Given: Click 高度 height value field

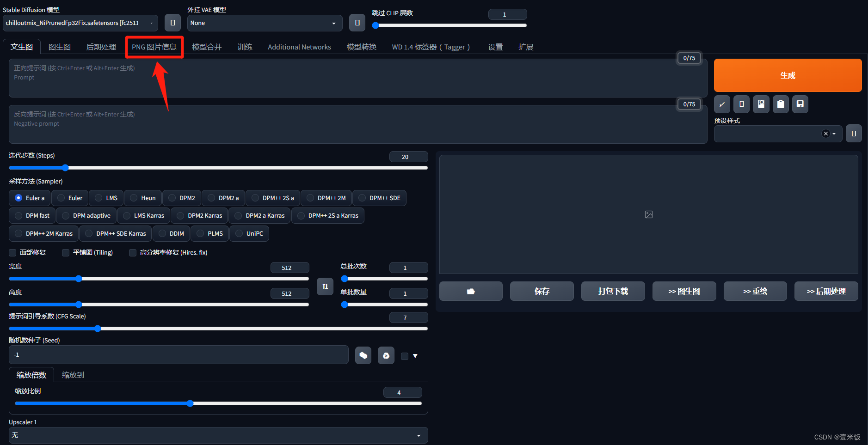Looking at the screenshot, I should pos(289,293).
